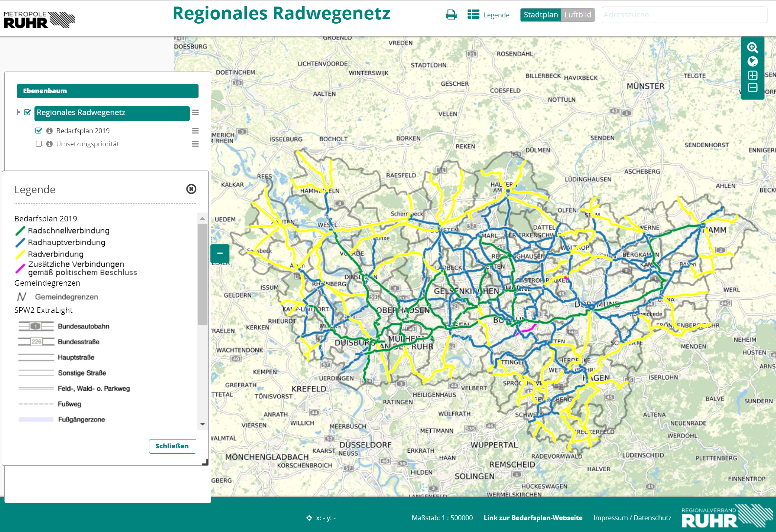This screenshot has width=776, height=532.
Task: Open Link zur Bedarfsplan-Webseite
Action: pos(533,518)
